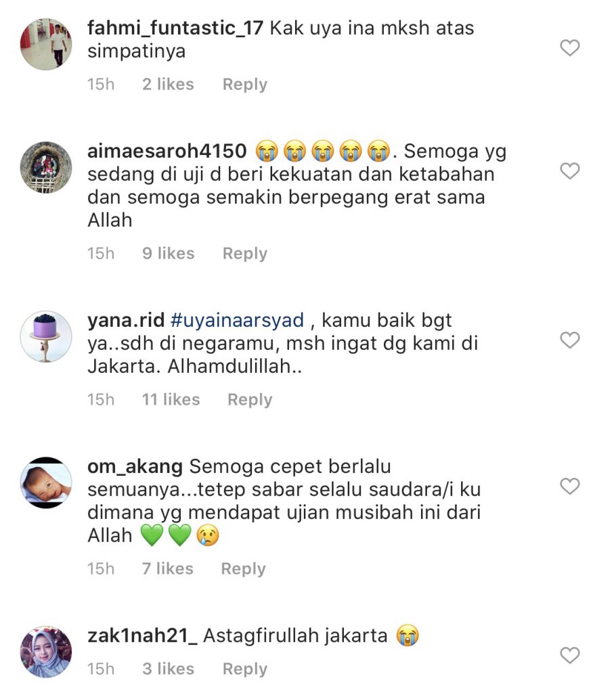This screenshot has height=693, width=616.
Task: Open aimaesaroh4150's avatar
Action: click(46, 168)
